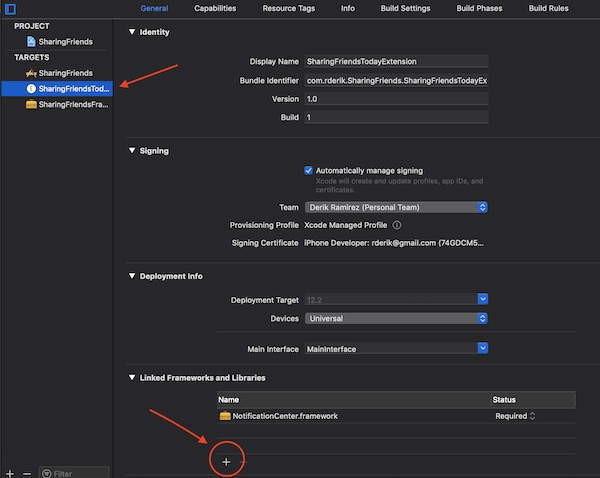
Task: Open the Devices dropdown
Action: [396, 318]
